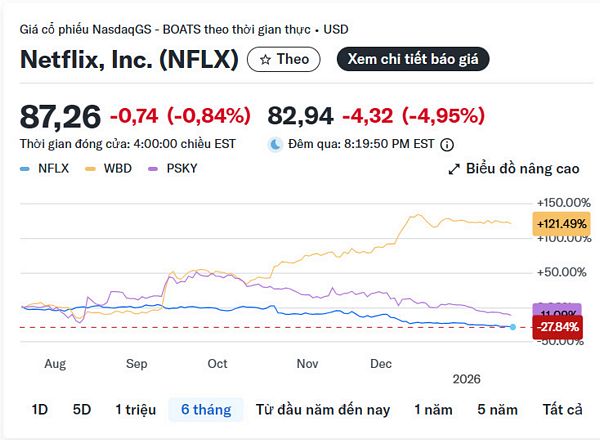Open Xem chi tiết báo giá
Image resolution: width=600 pixels, height=440 pixels.
pyautogui.click(x=413, y=59)
